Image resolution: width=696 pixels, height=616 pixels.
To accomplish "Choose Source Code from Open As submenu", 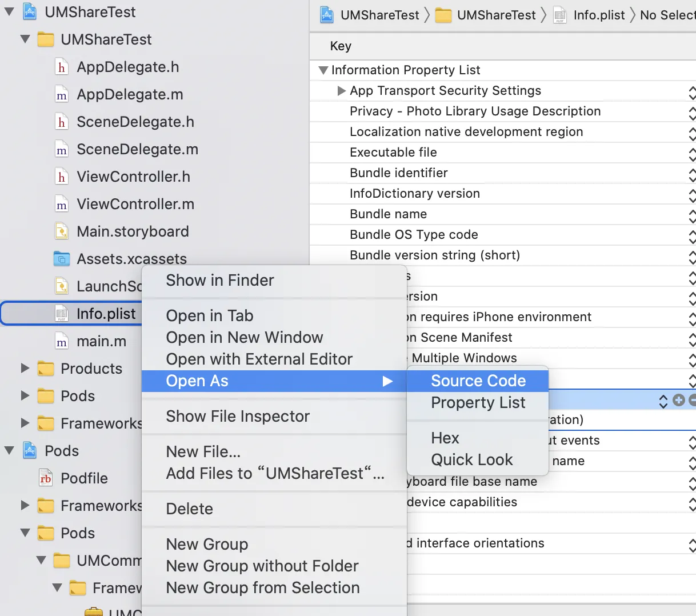I will (x=478, y=381).
